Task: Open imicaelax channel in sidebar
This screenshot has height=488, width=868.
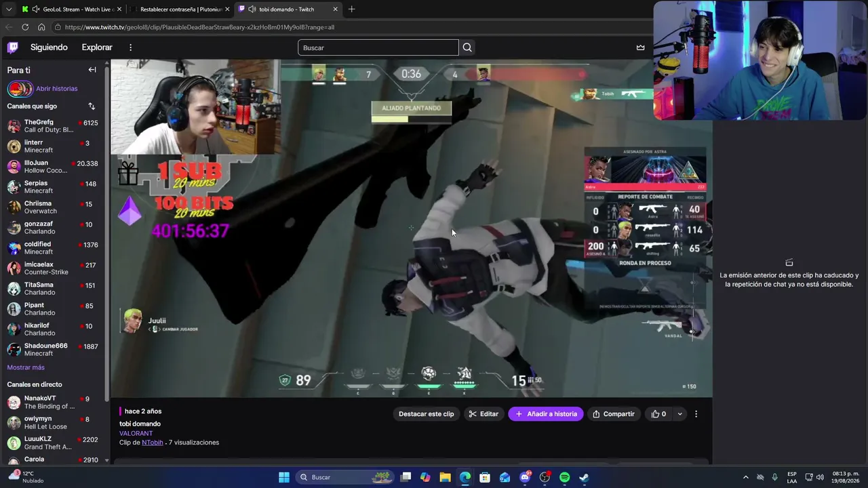Action: click(x=53, y=268)
